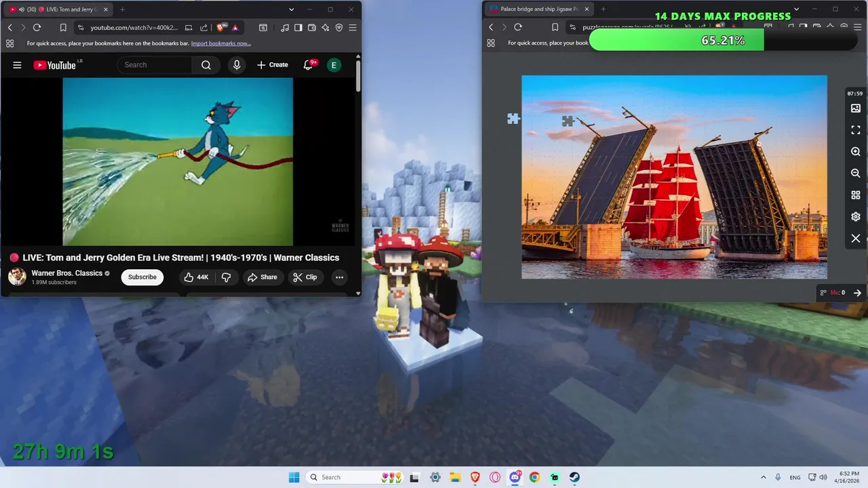Image resolution: width=868 pixels, height=488 pixels.
Task: Open new tab in puzzle browser window
Action: 604,9
